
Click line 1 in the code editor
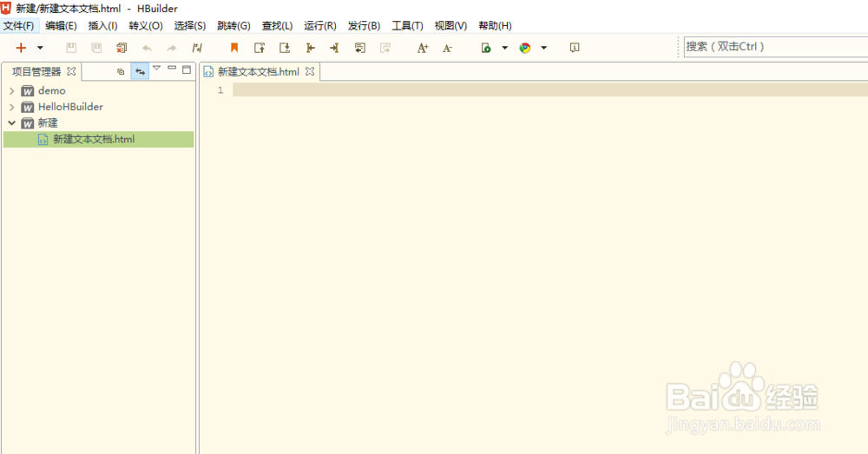[x=550, y=89]
